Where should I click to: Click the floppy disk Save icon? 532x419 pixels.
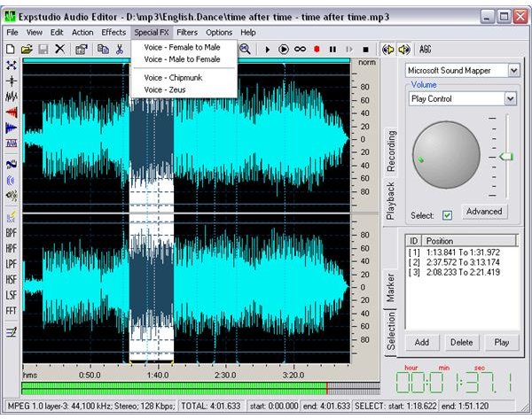point(43,50)
